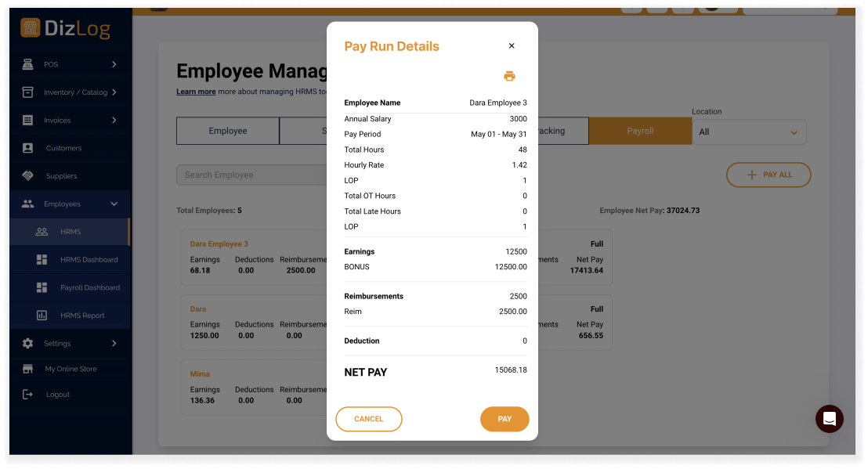Click the POS register icon in sidebar
The width and height of the screenshot is (868, 469).
point(28,64)
